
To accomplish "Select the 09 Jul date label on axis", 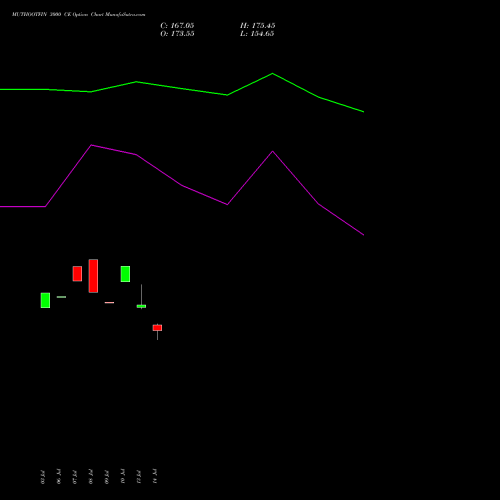I will (x=107, y=477).
